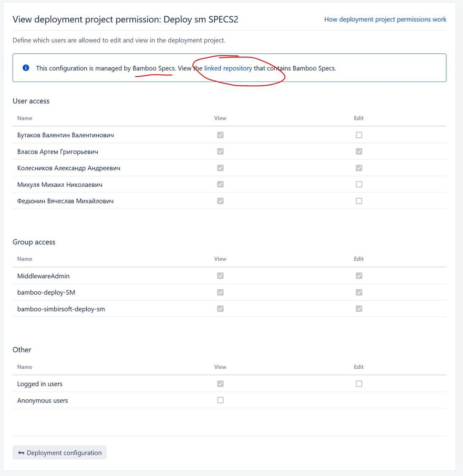The image size is (463, 476).
Task: Click the back arrow icon on Deployment configuration
Action: (x=21, y=453)
